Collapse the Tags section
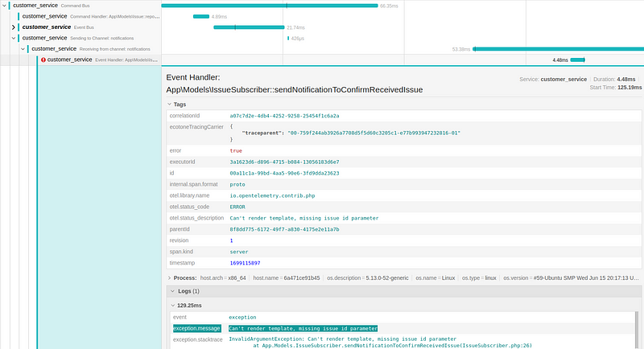Viewport: 644px width, 349px height. point(169,105)
